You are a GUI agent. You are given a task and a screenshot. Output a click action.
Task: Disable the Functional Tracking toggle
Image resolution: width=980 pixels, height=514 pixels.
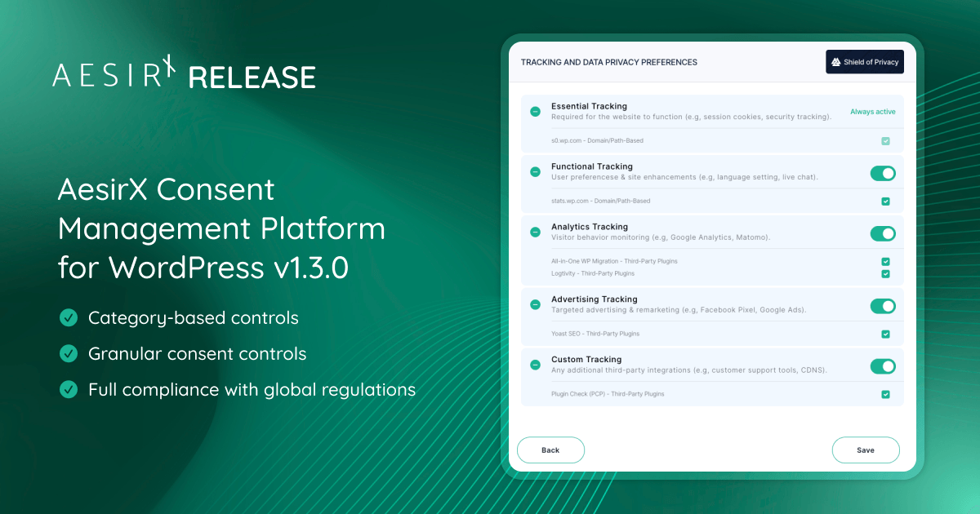pos(882,173)
